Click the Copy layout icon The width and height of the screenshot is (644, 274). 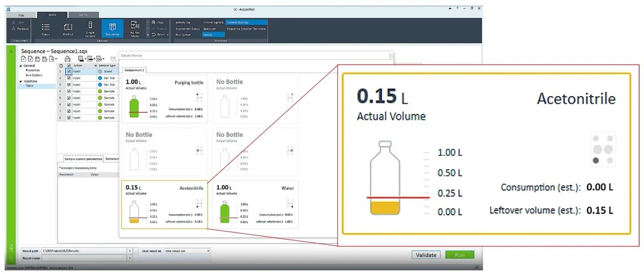[153, 23]
